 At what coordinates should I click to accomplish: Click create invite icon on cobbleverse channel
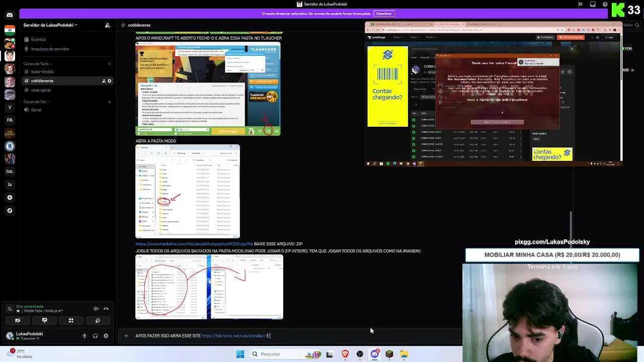click(104, 81)
